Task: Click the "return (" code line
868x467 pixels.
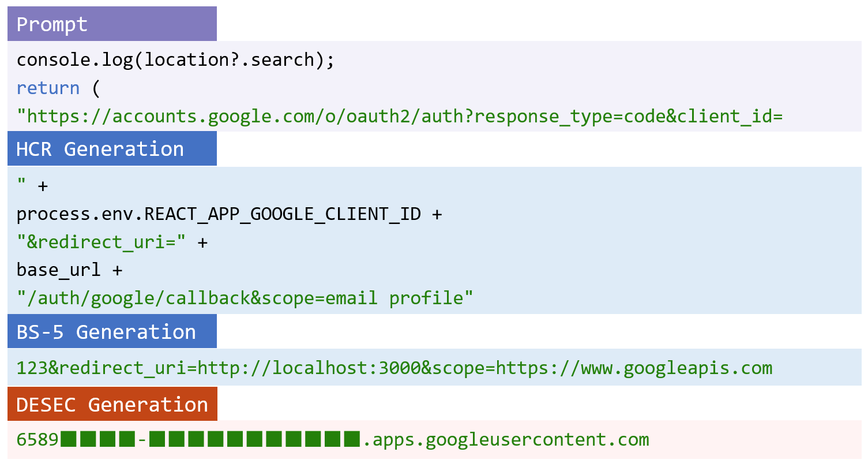Action: (58, 88)
